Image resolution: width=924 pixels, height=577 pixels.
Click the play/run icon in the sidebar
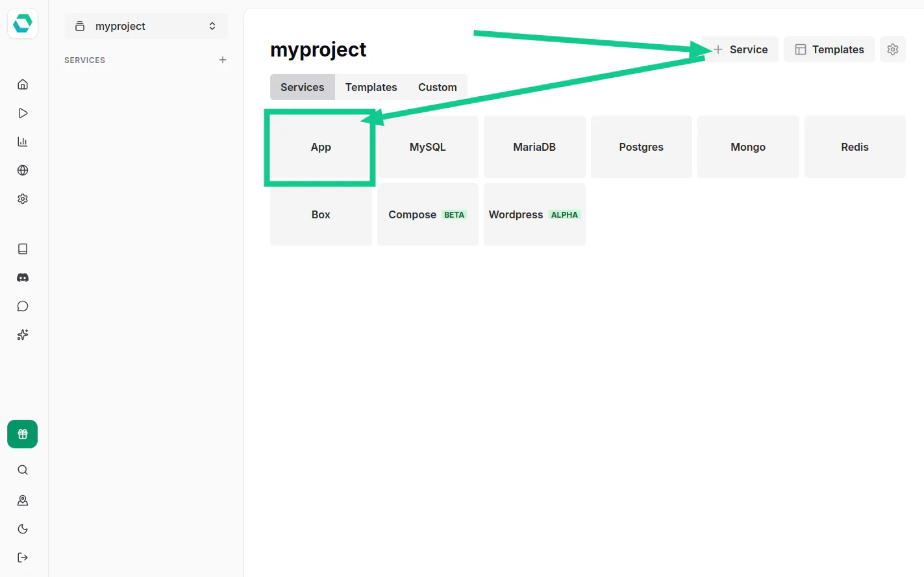(23, 112)
